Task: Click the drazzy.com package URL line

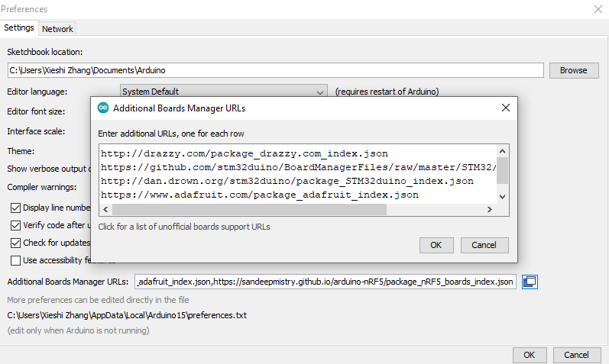Action: [x=245, y=153]
